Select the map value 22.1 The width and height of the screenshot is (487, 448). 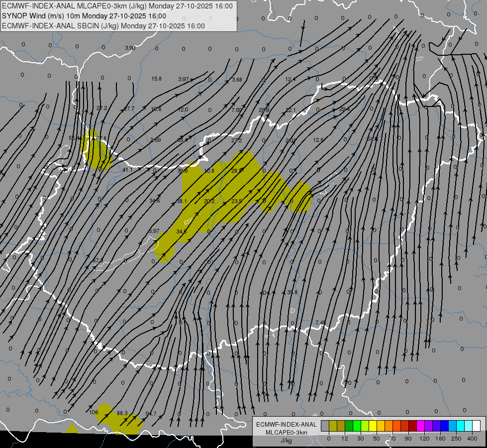291,110
